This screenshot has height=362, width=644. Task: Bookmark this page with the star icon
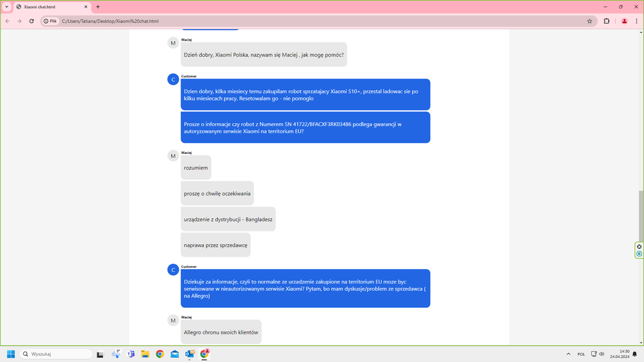tap(589, 21)
